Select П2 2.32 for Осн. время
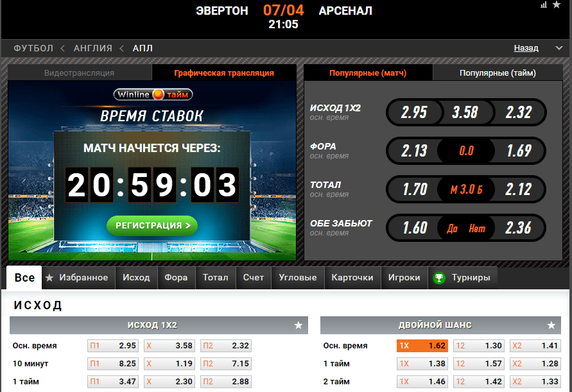 coord(226,346)
